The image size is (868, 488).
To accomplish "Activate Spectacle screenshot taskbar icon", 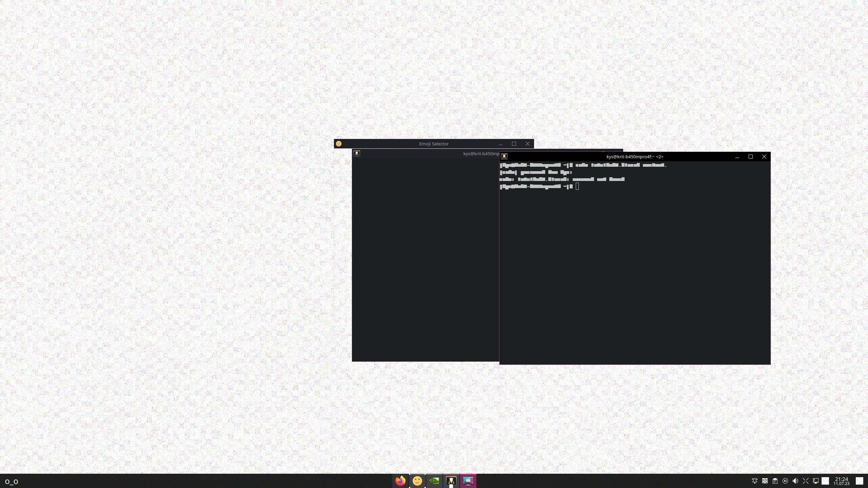I will [468, 481].
